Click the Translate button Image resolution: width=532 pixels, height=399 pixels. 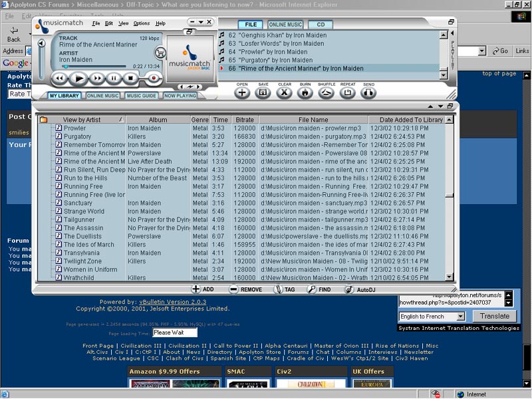(494, 317)
